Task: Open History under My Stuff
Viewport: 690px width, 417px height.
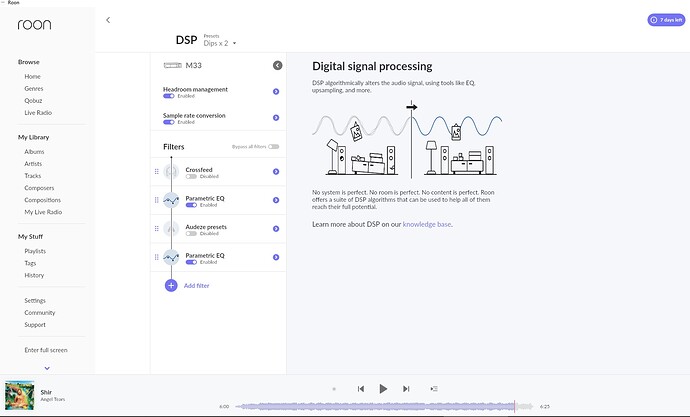Action: click(x=34, y=275)
